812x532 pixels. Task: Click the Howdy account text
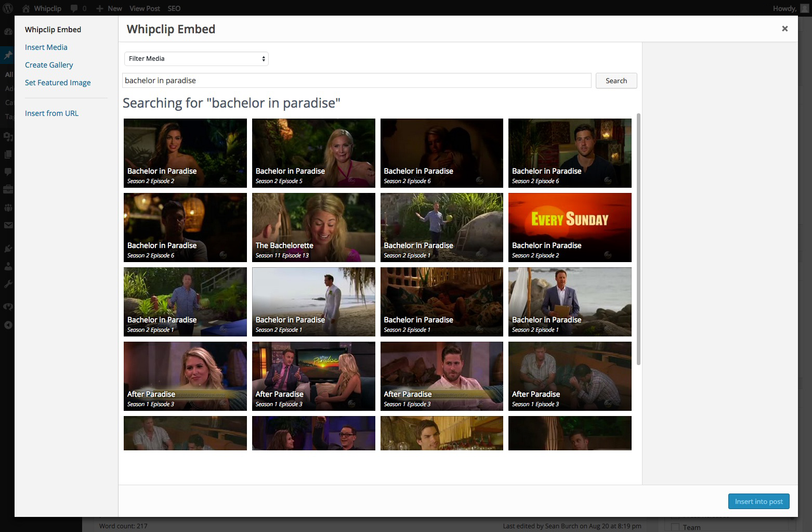[784, 8]
